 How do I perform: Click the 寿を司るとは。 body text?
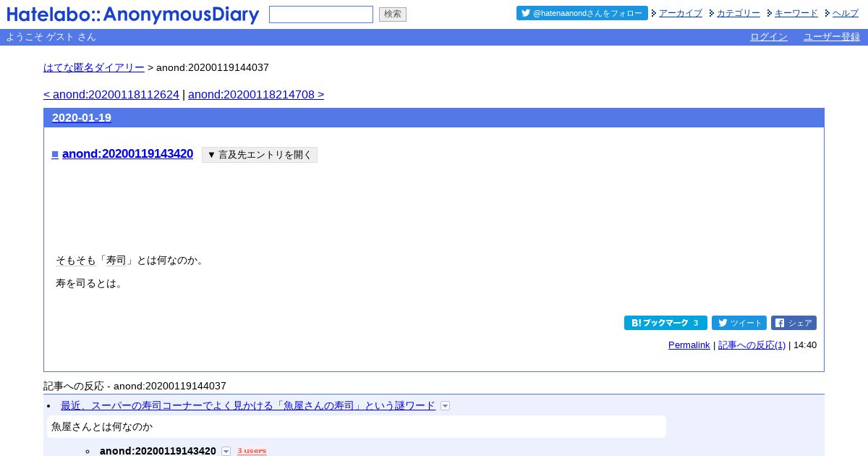[x=90, y=283]
